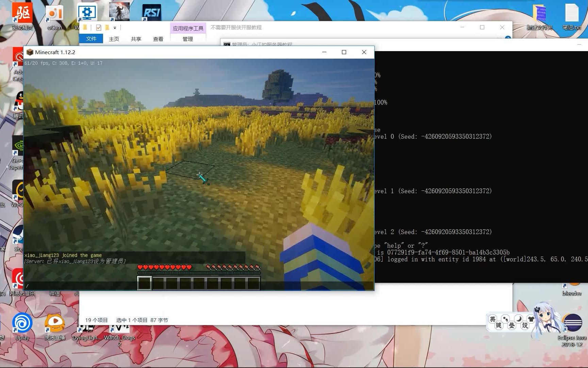Select last hotbar slot in Minecraft
Screen dimensions: 588x368
click(254, 283)
